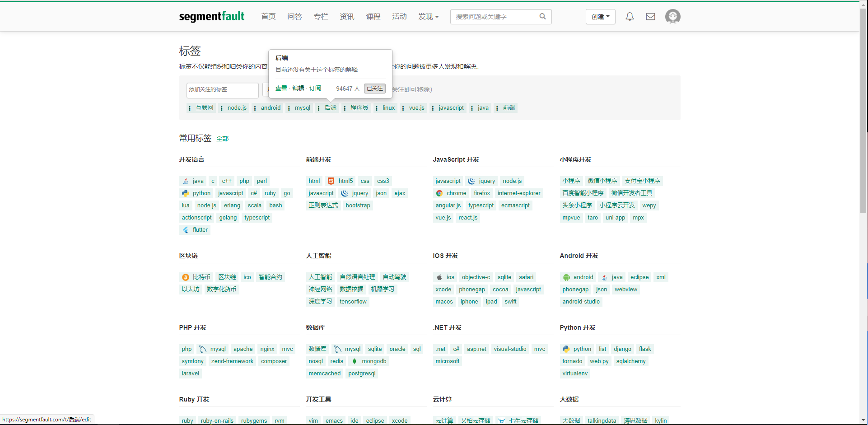This screenshot has width=868, height=425.
Task: Click the MySQL dolphin icon in PHP 开发
Action: click(203, 349)
